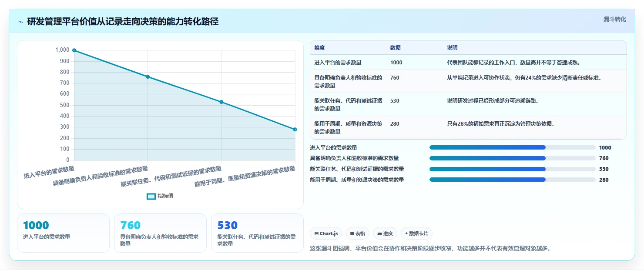Click table cell with value 760
Image resolution: width=644 pixels, height=270 pixels.
pyautogui.click(x=395, y=78)
